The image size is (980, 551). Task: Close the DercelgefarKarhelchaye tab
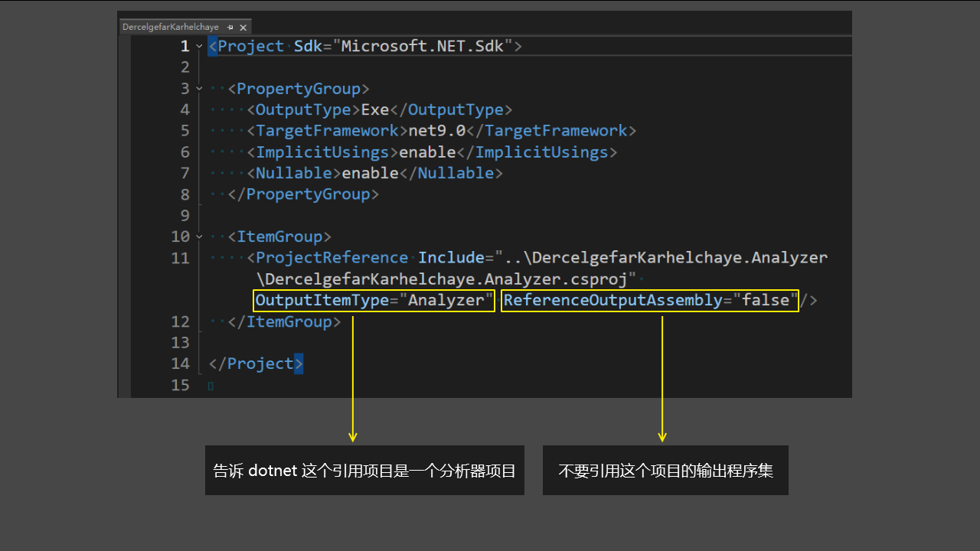[x=243, y=27]
